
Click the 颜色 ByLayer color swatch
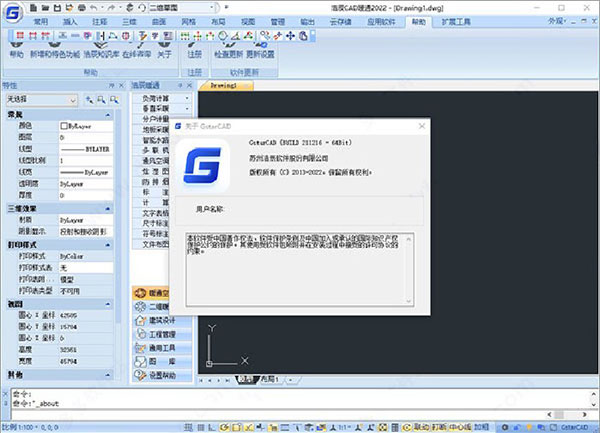click(62, 126)
